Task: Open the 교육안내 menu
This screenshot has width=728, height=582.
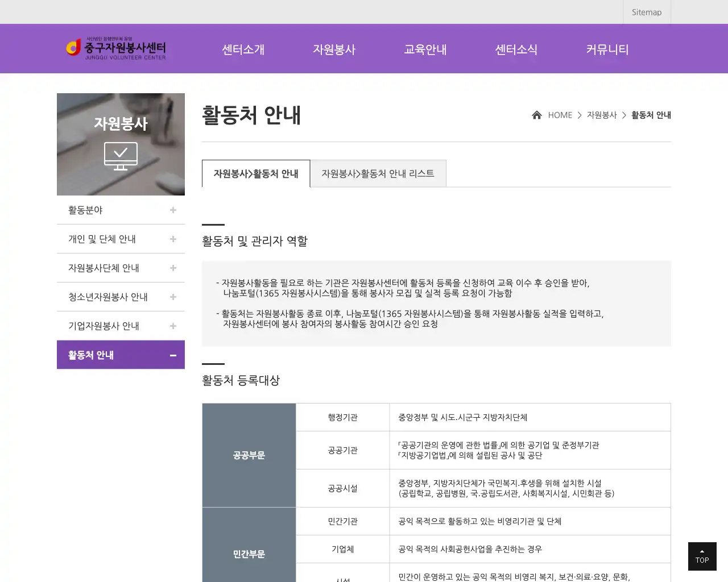Action: 425,49
